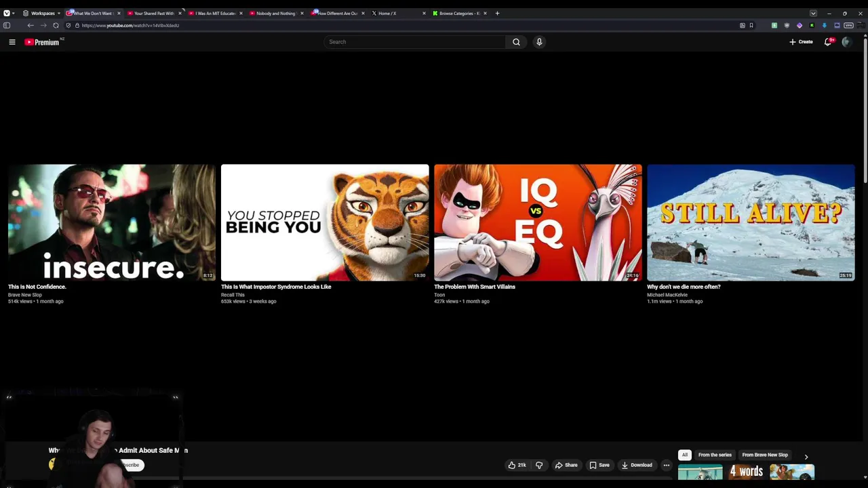The height and width of the screenshot is (488, 868).
Task: Open 'IQ vs EQ' video thumbnail
Action: (538, 222)
